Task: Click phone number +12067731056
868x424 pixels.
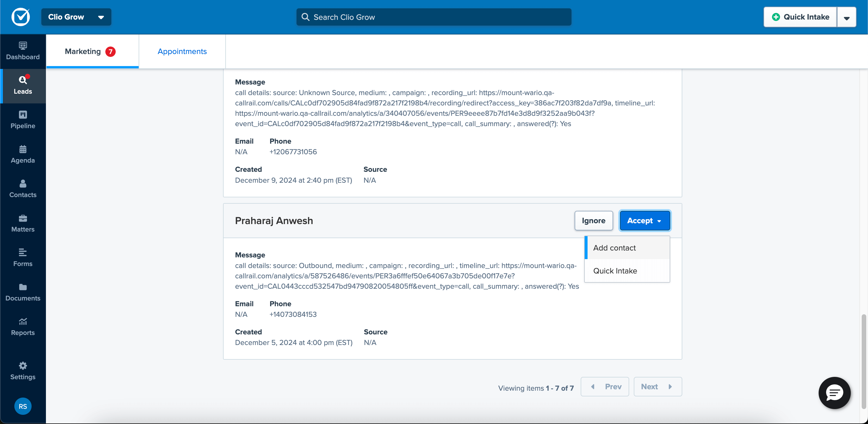Action: pyautogui.click(x=293, y=152)
